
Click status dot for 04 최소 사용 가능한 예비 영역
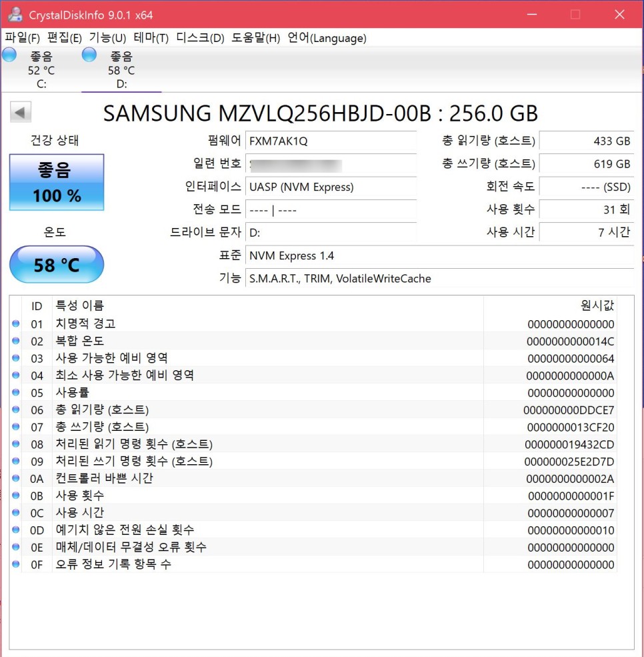click(16, 375)
